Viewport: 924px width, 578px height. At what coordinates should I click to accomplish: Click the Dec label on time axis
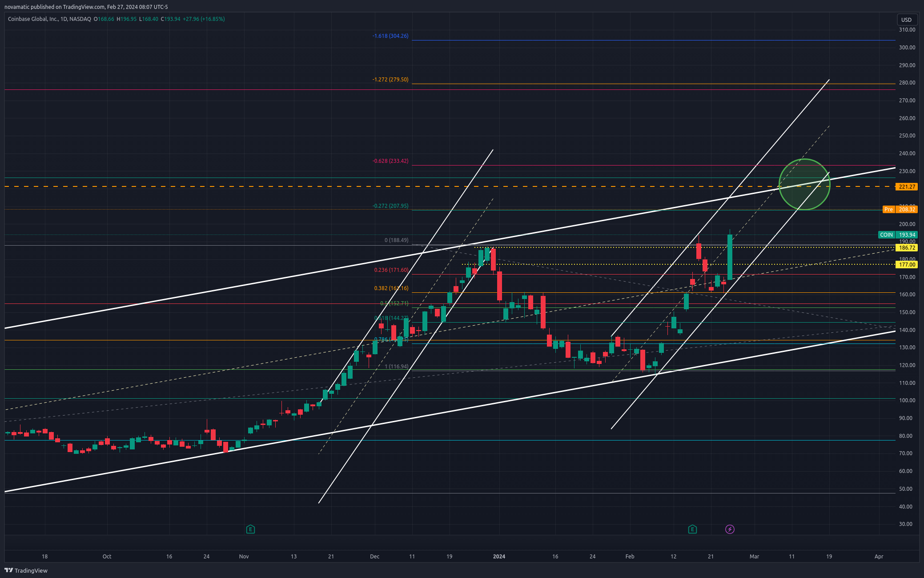[374, 556]
